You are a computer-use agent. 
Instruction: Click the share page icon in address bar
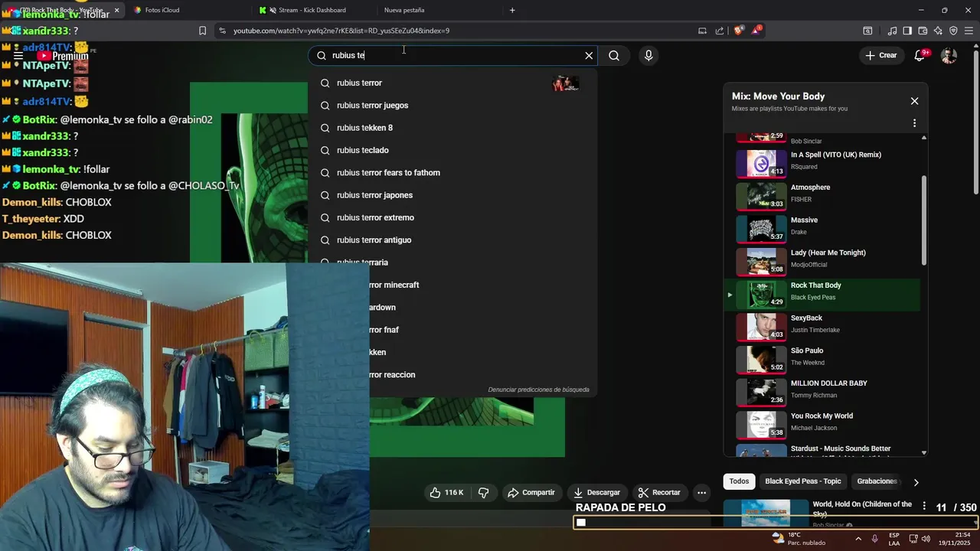pyautogui.click(x=720, y=31)
